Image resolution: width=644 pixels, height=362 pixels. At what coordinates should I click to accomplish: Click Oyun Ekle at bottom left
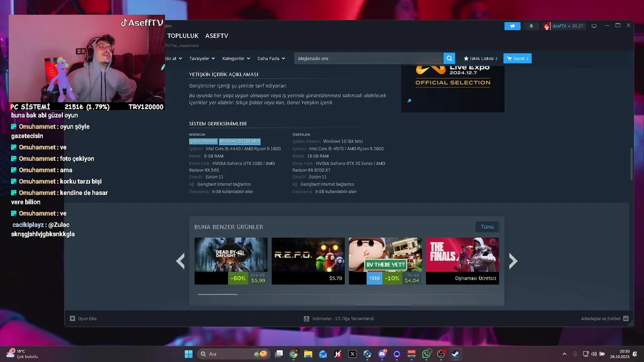83,318
